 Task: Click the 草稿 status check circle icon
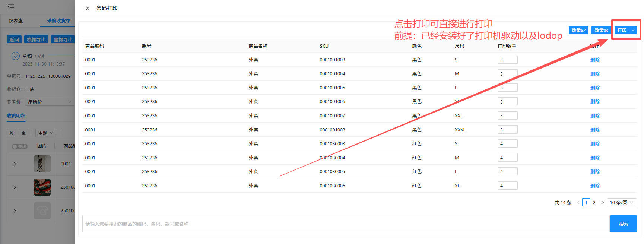(16, 56)
